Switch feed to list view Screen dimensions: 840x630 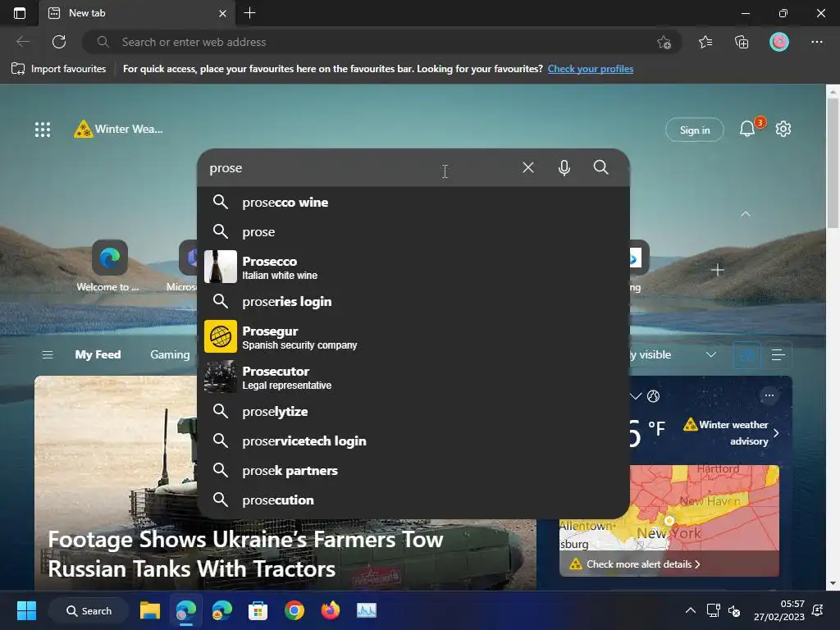[x=778, y=354]
